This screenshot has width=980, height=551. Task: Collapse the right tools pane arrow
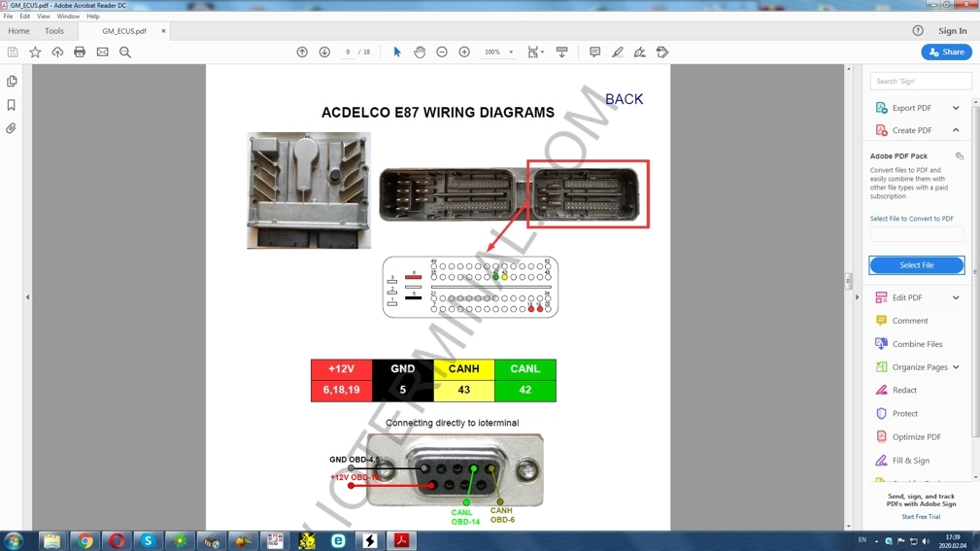(857, 297)
